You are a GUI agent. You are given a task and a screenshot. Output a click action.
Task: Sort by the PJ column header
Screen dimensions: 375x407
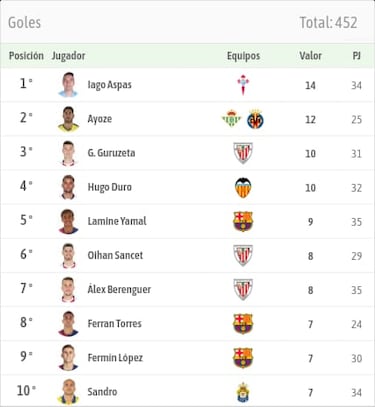357,56
